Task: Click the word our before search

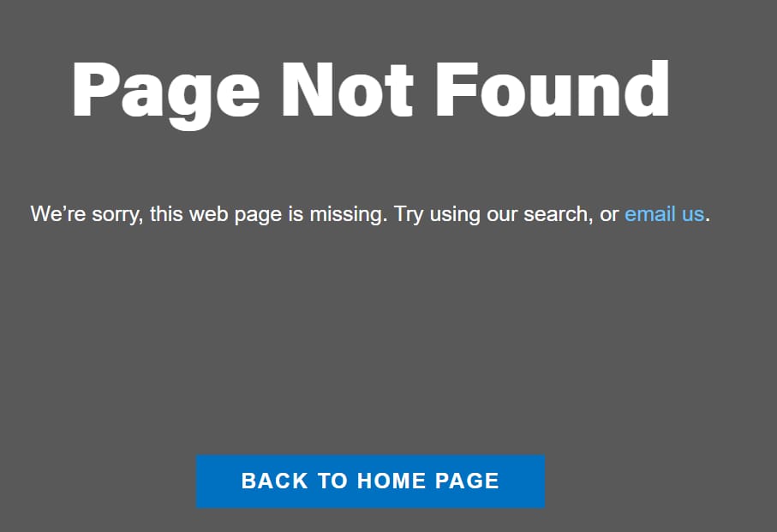Action: pyautogui.click(x=502, y=215)
